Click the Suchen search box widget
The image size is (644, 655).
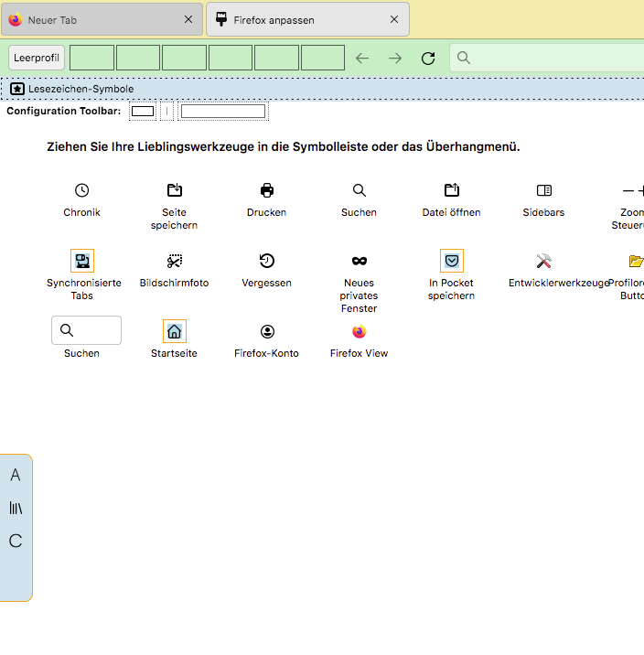tap(87, 330)
